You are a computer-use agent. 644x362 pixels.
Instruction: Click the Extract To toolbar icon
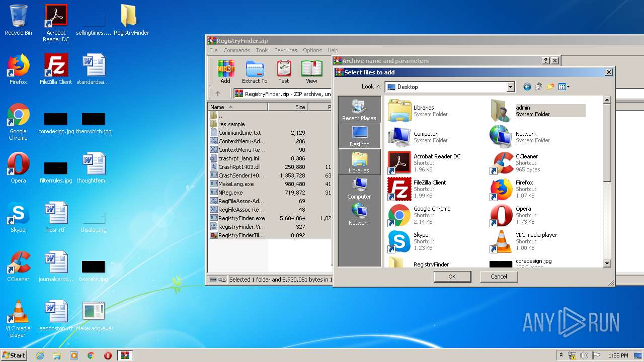[x=255, y=71]
